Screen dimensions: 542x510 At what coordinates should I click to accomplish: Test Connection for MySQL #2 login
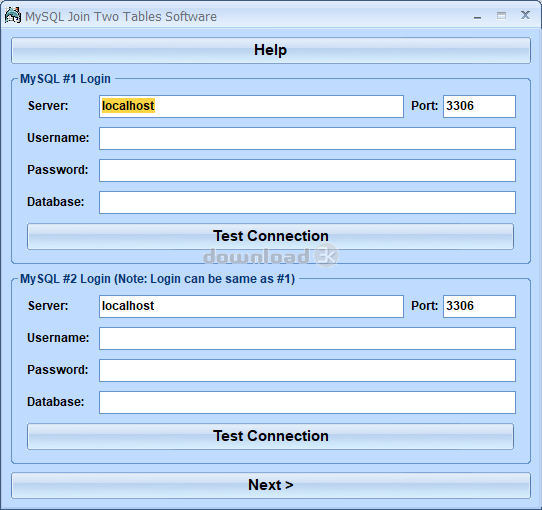(271, 436)
